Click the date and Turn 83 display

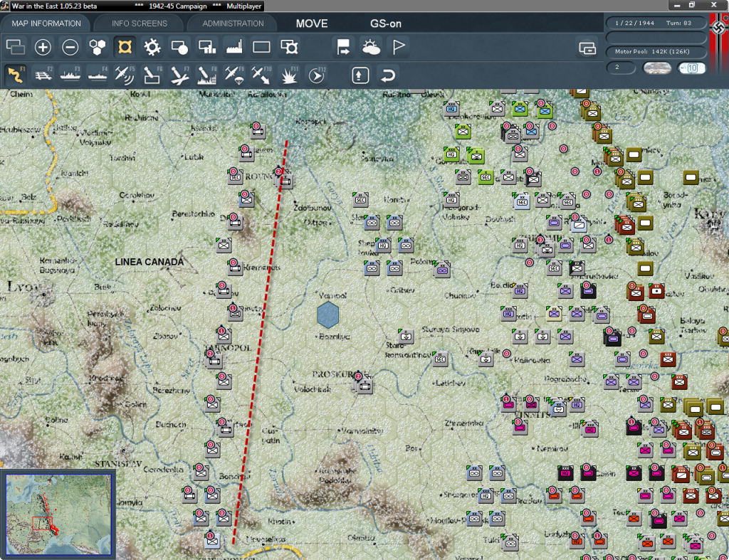click(x=656, y=23)
